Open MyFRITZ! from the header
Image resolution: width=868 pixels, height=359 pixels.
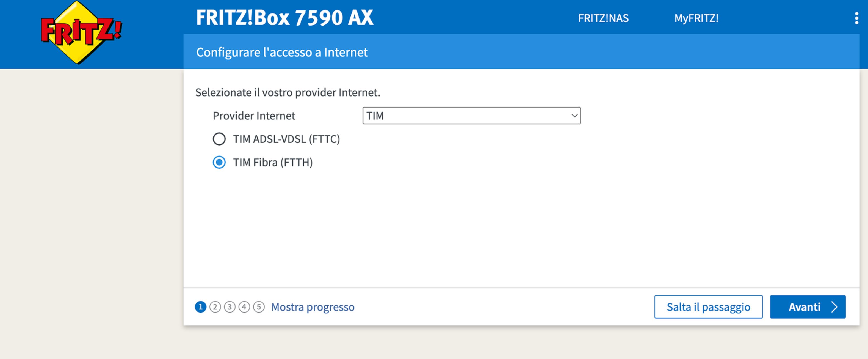[696, 18]
